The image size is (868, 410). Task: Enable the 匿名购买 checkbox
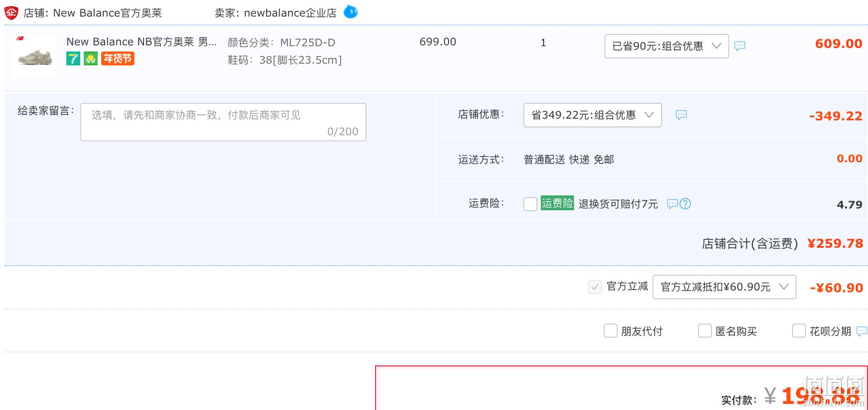(x=704, y=331)
